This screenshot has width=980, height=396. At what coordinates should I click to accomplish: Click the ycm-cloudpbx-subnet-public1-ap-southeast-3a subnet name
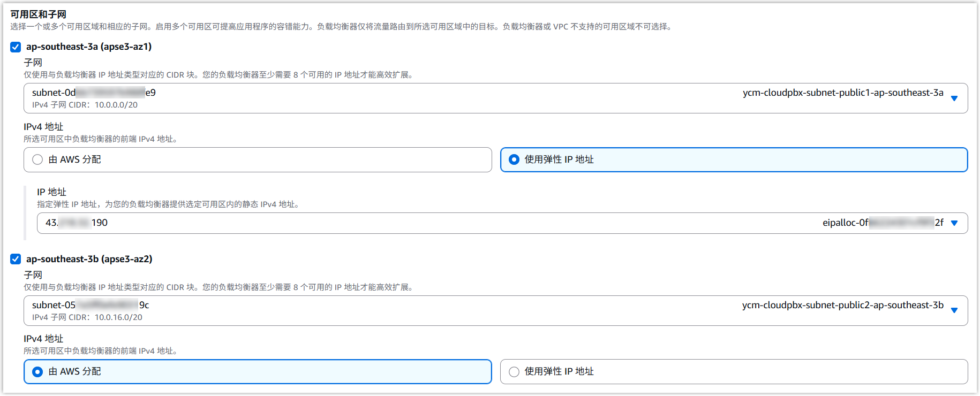pos(842,93)
